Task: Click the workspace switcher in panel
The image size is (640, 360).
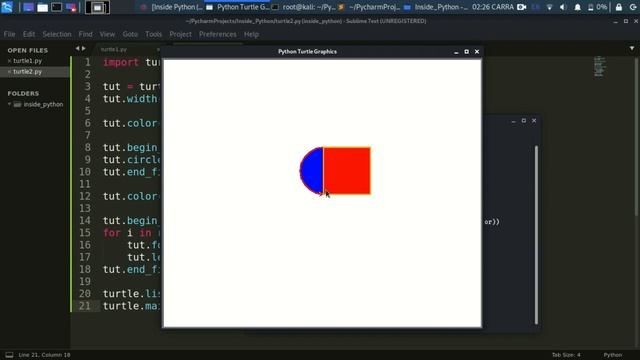Action: pos(97,7)
